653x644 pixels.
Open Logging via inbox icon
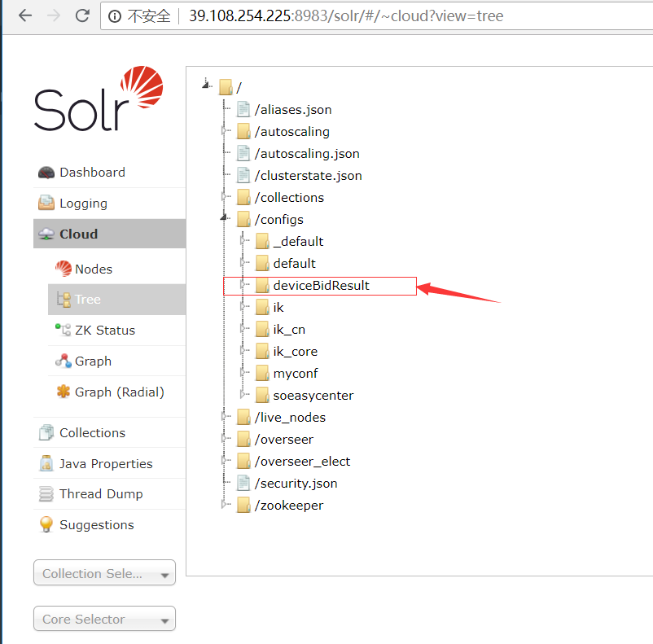point(46,203)
